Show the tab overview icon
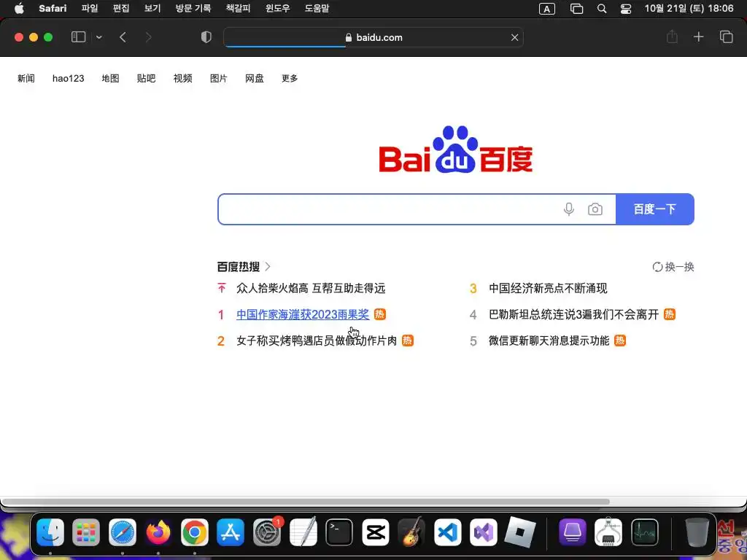Image resolution: width=747 pixels, height=560 pixels. [726, 36]
